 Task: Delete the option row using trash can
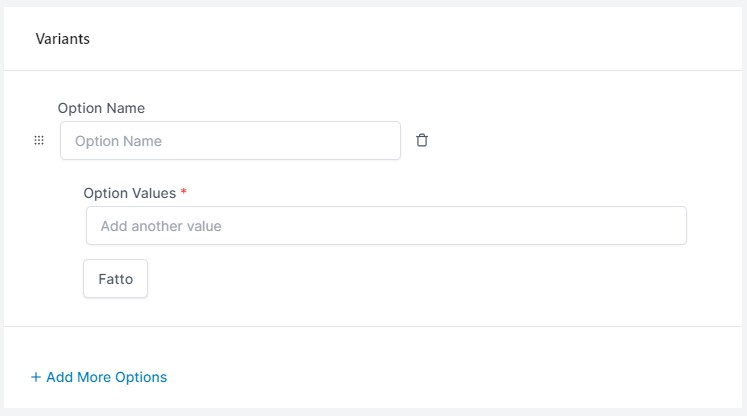[x=422, y=140]
